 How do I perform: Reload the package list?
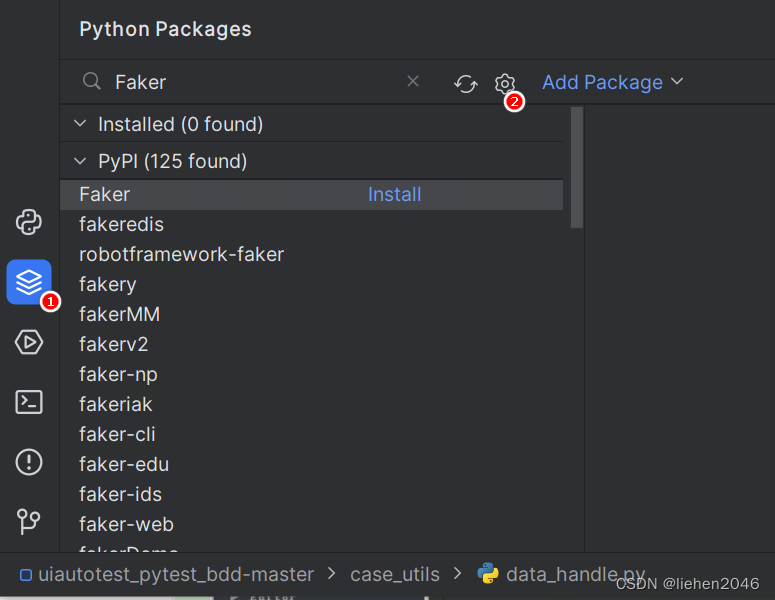pos(465,83)
